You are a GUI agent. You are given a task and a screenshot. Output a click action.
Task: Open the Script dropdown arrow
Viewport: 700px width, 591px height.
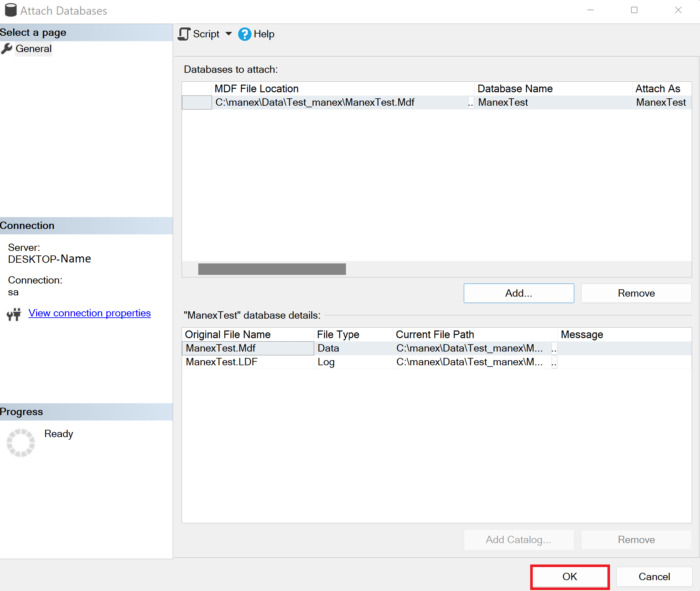229,34
